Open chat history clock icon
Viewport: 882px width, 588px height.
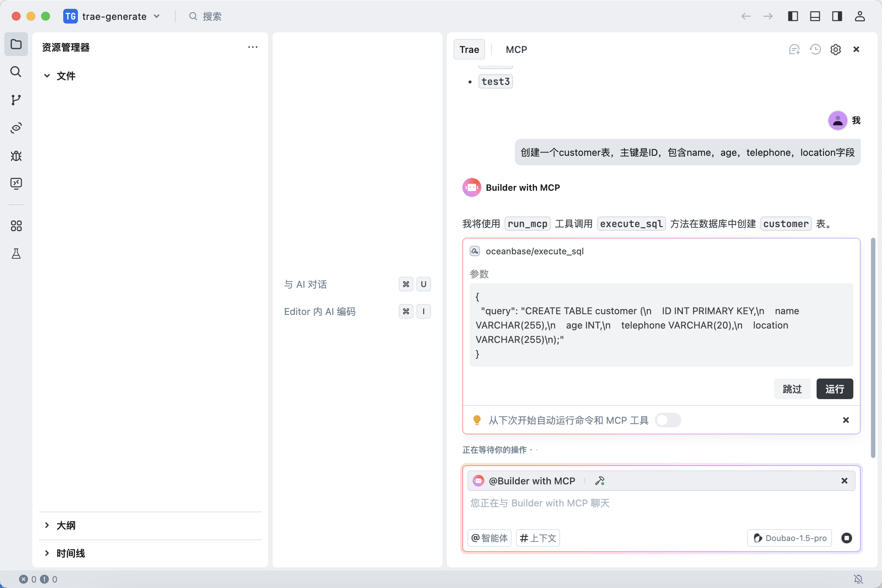(815, 50)
